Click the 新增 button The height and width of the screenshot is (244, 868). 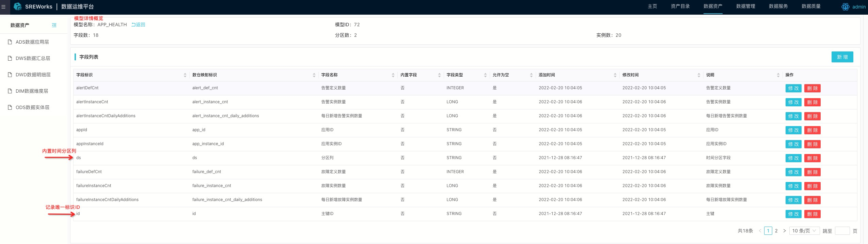tap(842, 57)
